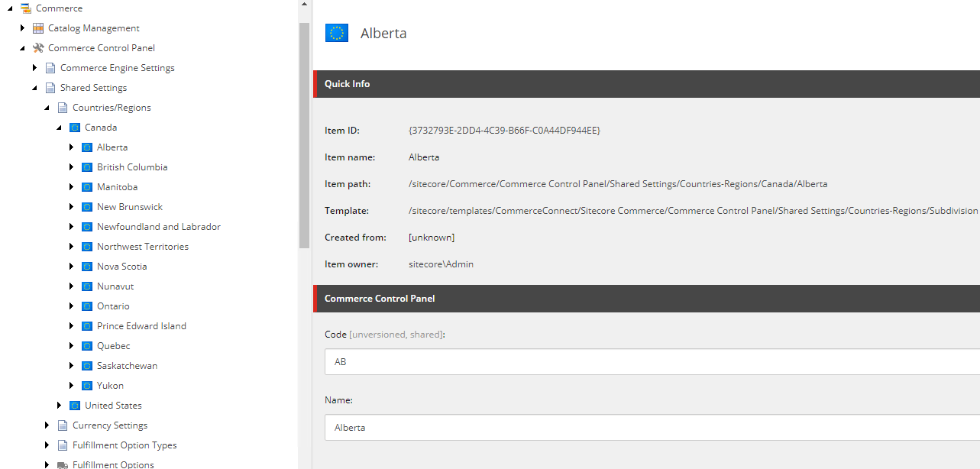Click the Commerce Control Panel tools icon
Viewport: 980px width, 469px height.
click(x=37, y=48)
